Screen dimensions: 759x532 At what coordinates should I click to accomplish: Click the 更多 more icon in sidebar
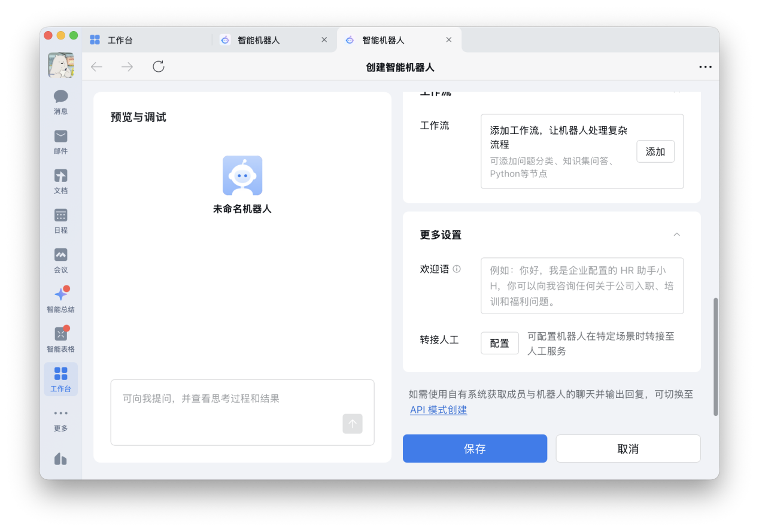coord(60,416)
